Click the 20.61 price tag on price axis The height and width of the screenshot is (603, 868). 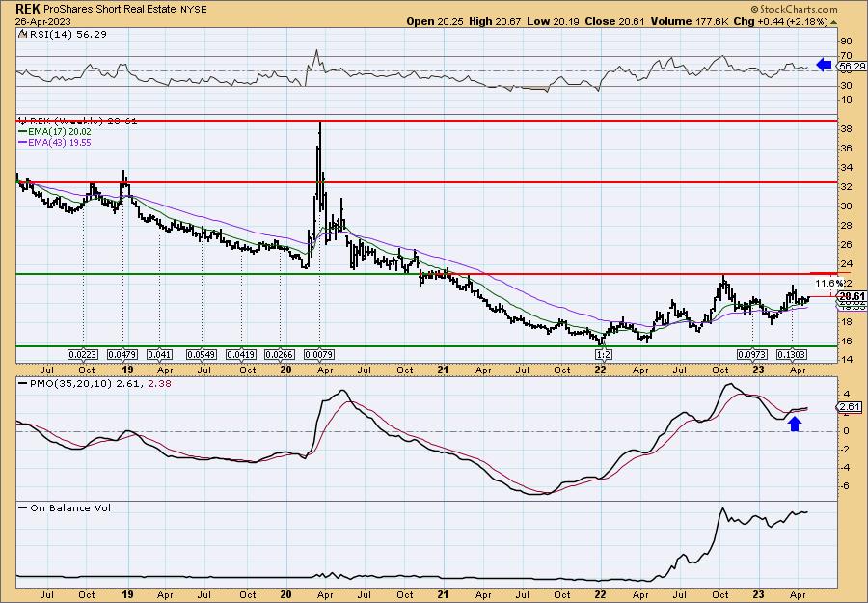point(852,296)
